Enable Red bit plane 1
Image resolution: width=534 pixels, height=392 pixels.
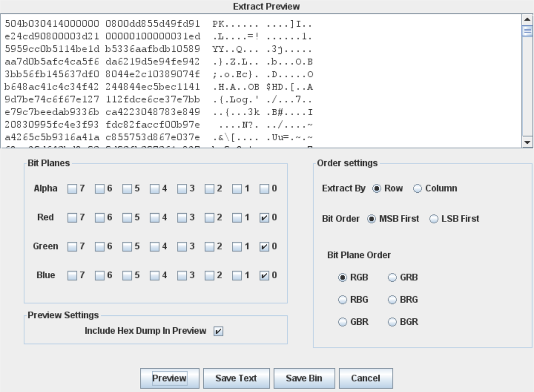click(237, 218)
